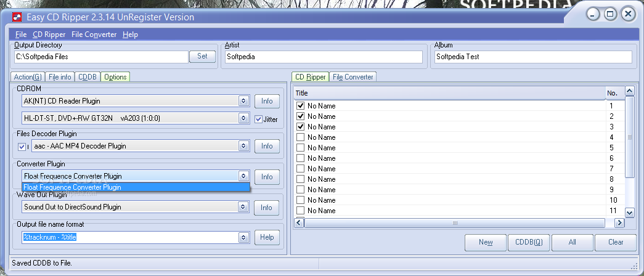Click the Artist text field
The height and width of the screenshot is (276, 644).
coord(324,57)
